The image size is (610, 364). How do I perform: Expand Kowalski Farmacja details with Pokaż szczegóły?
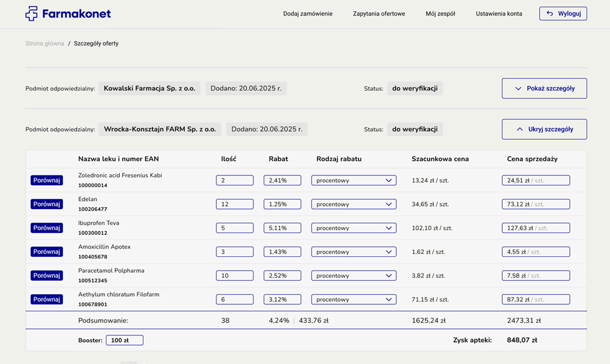[544, 88]
